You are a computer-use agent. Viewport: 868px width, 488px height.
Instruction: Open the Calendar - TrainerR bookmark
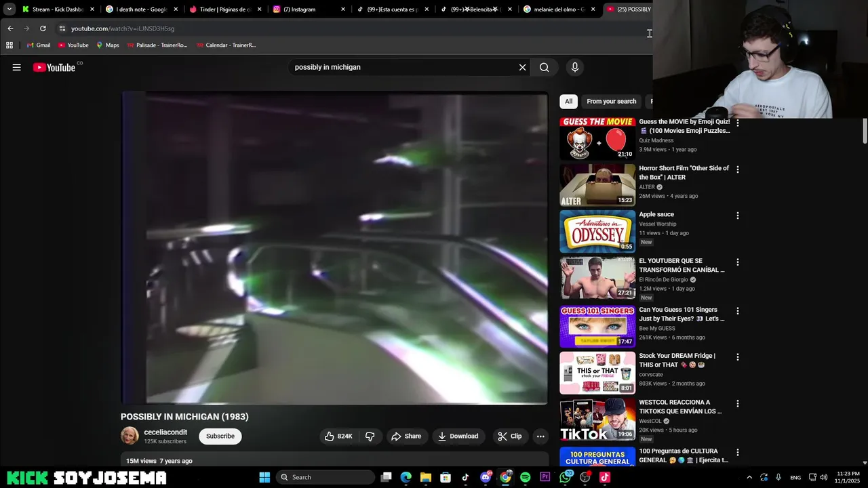226,45
